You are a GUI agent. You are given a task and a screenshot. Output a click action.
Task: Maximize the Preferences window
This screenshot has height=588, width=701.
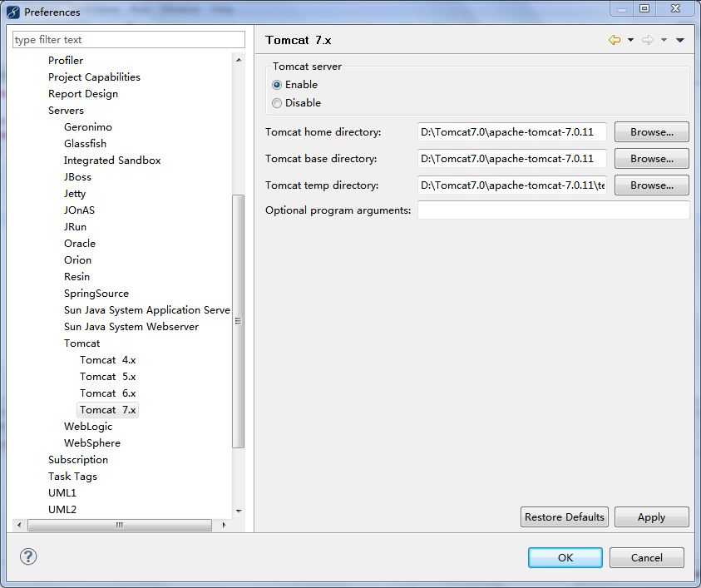[x=644, y=8]
